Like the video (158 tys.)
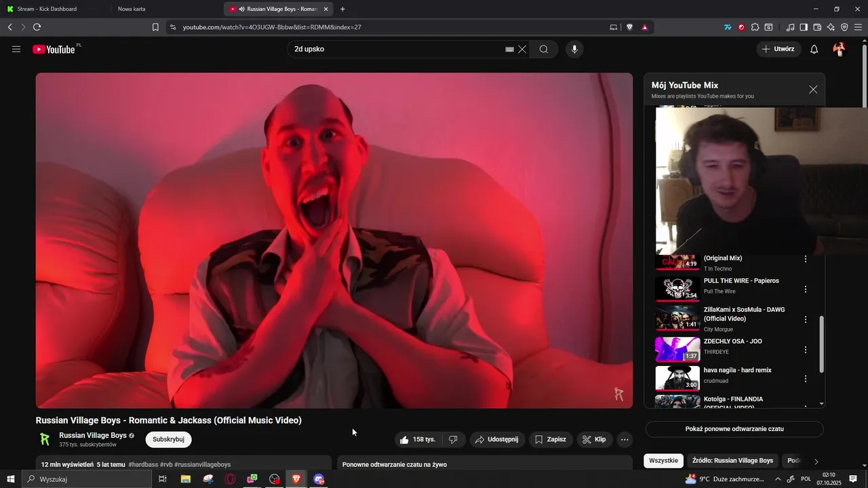Viewport: 868px width, 488px height. (x=418, y=439)
